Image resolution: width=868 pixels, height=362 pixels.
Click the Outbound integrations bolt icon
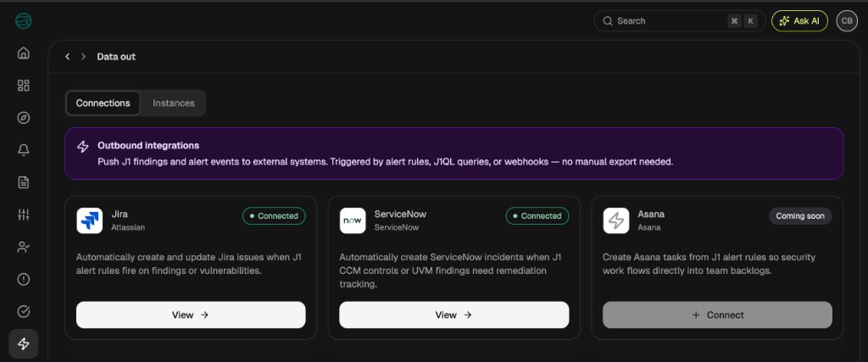[x=82, y=147]
